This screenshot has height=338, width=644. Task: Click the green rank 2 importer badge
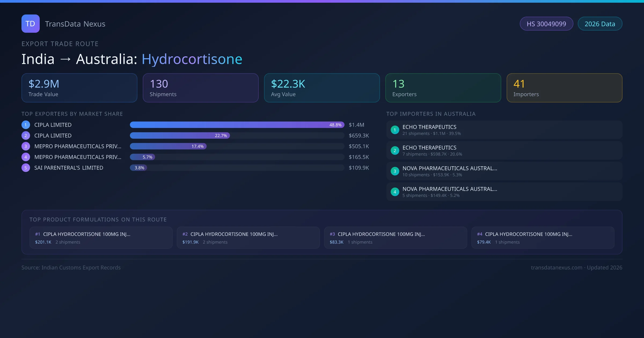[395, 150]
